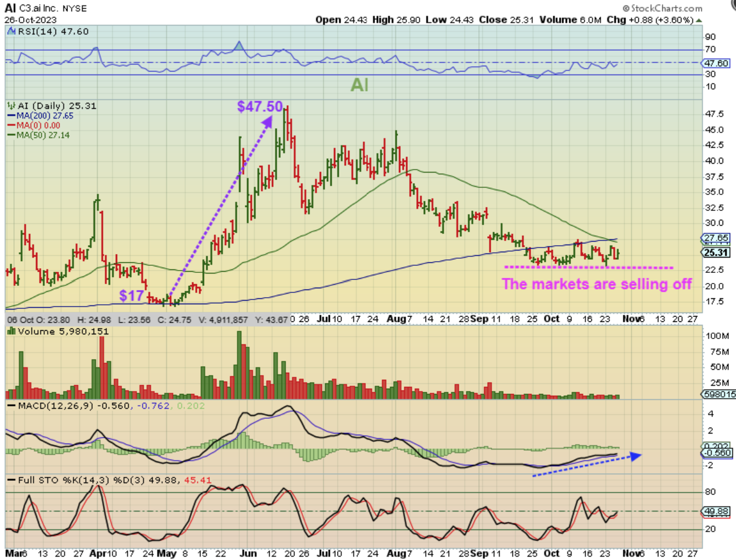Click the 0.202 histogram tag on MACD axis
Viewport: 736px width, 560px height.
pyautogui.click(x=716, y=446)
